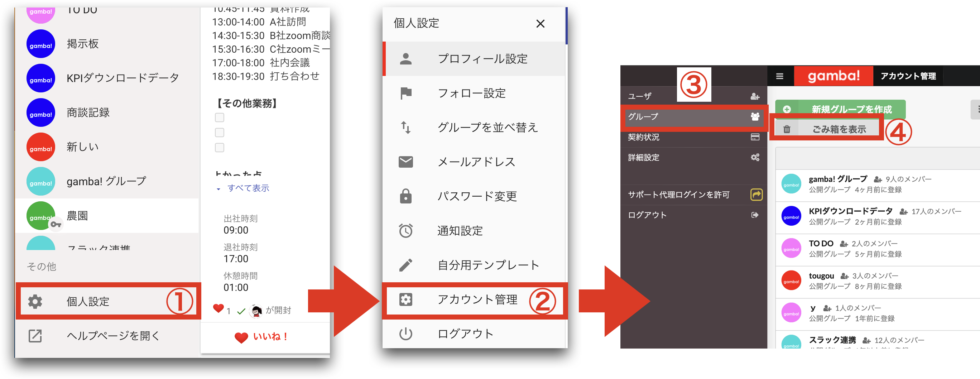The width and height of the screenshot is (980, 379).
Task: Open プロフィール設定
Action: coord(474,59)
